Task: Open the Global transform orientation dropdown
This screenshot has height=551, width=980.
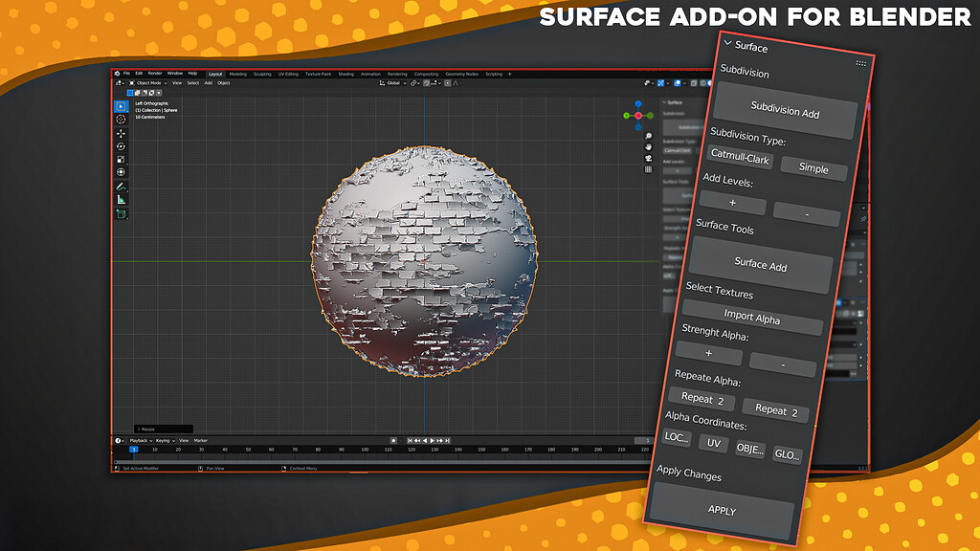Action: (395, 82)
